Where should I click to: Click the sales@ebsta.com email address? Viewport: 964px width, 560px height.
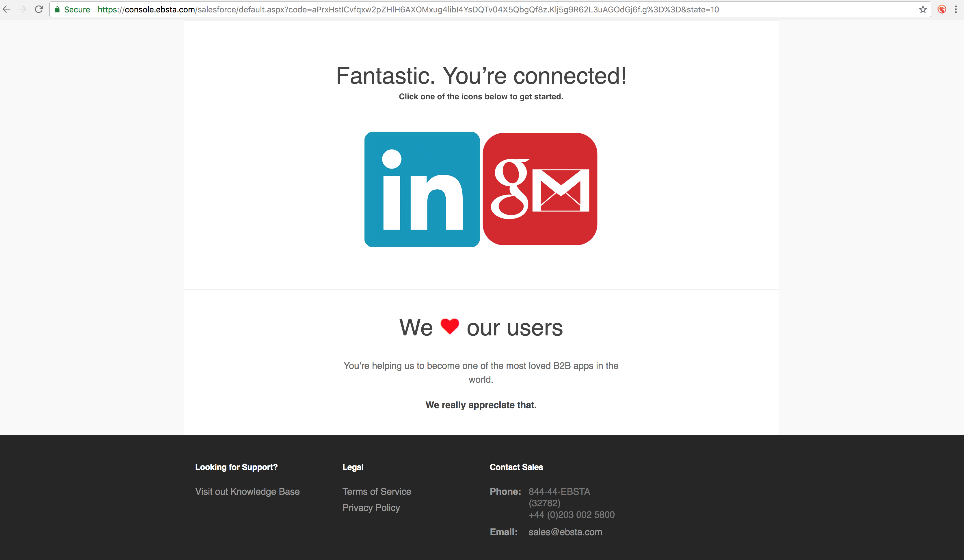(x=565, y=532)
